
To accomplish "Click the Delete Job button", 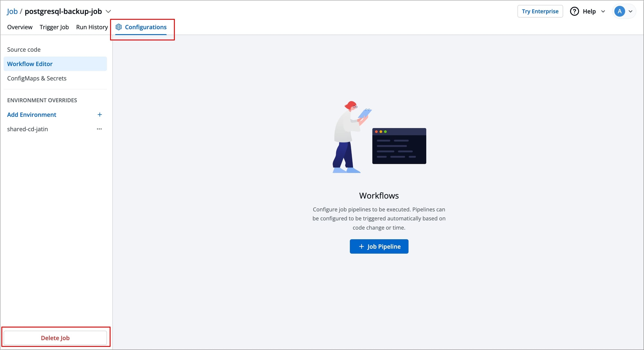I will [x=55, y=338].
